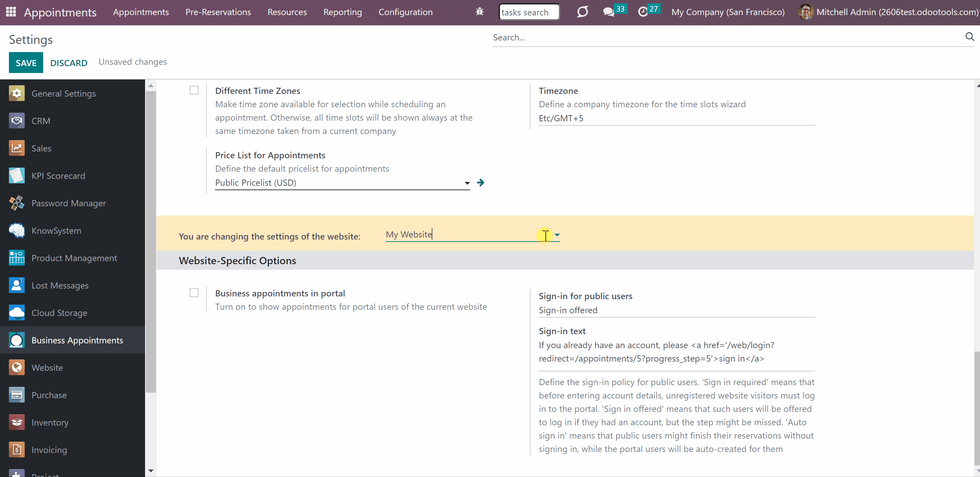Select Cloud Storage sidebar tab text
The image size is (980, 477).
click(59, 313)
